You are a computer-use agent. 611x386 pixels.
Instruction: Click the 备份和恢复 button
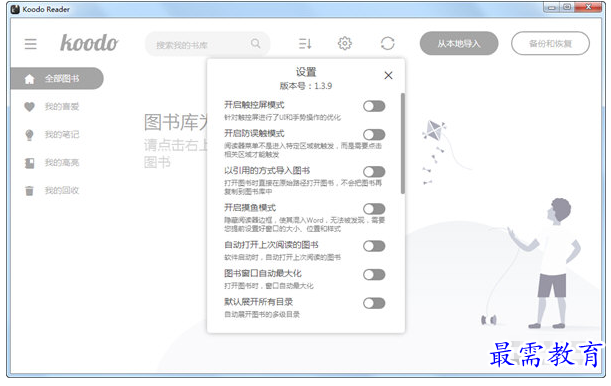coord(550,43)
